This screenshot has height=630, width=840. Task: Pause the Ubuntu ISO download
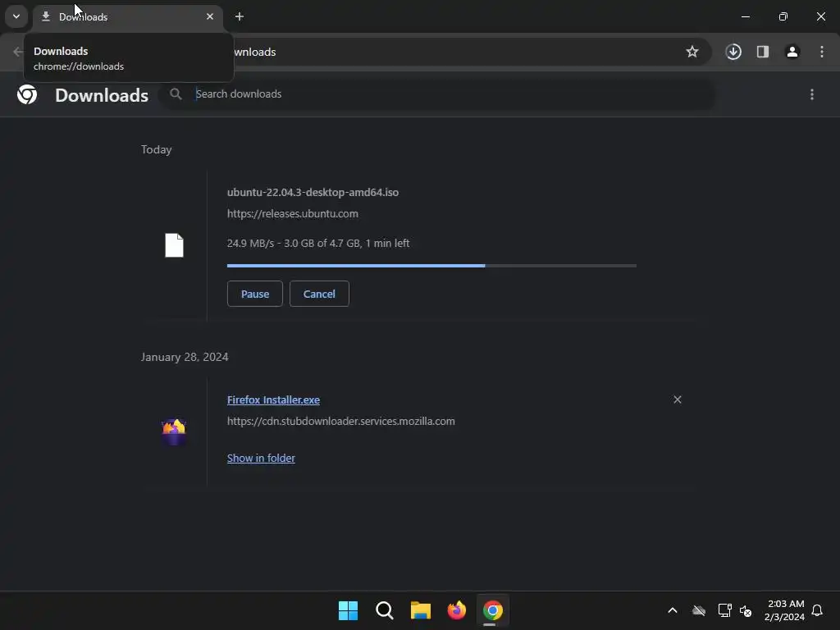(x=255, y=294)
